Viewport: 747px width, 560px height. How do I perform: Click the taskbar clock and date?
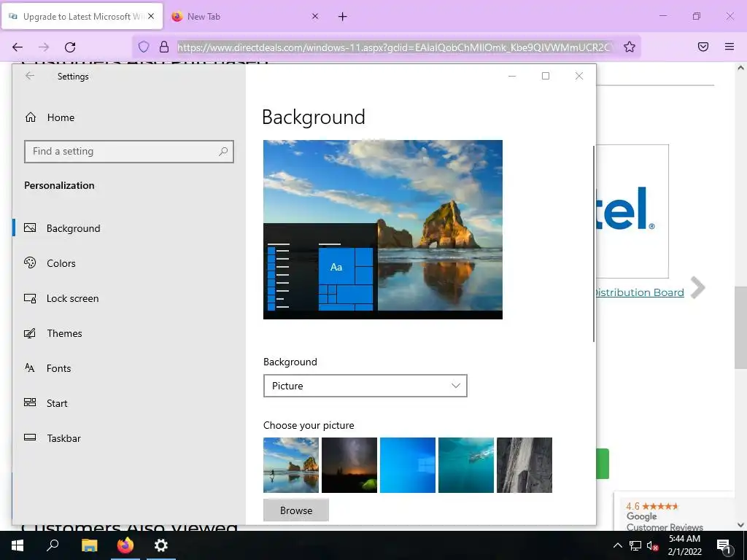click(684, 545)
